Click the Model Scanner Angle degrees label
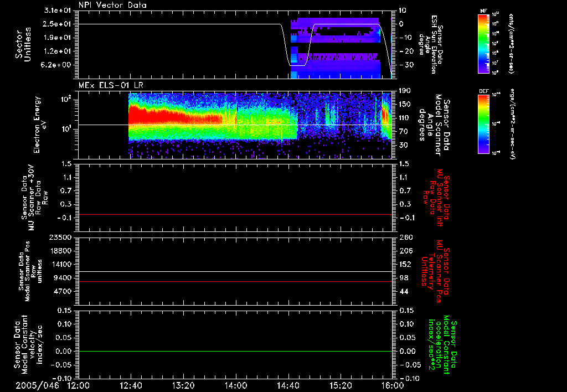Image resolution: width=567 pixels, height=392 pixels. point(434,125)
